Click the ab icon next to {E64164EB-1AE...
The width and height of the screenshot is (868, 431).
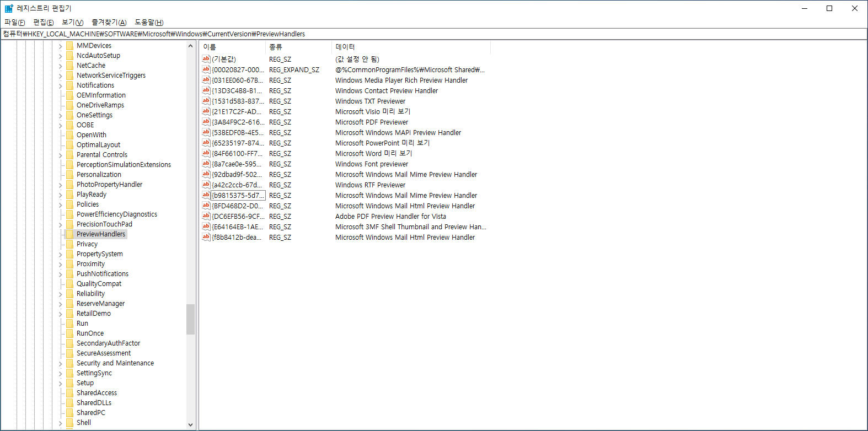[206, 227]
